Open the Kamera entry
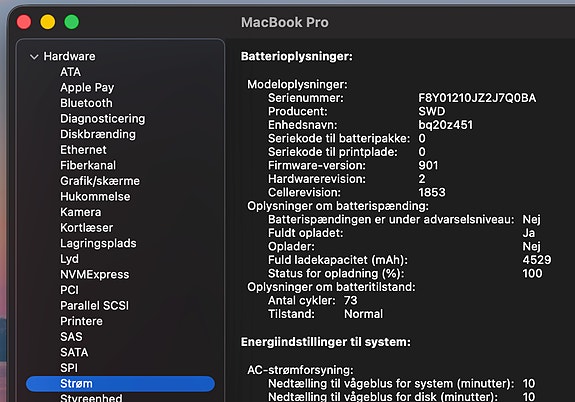This screenshot has height=402, width=575. (80, 212)
